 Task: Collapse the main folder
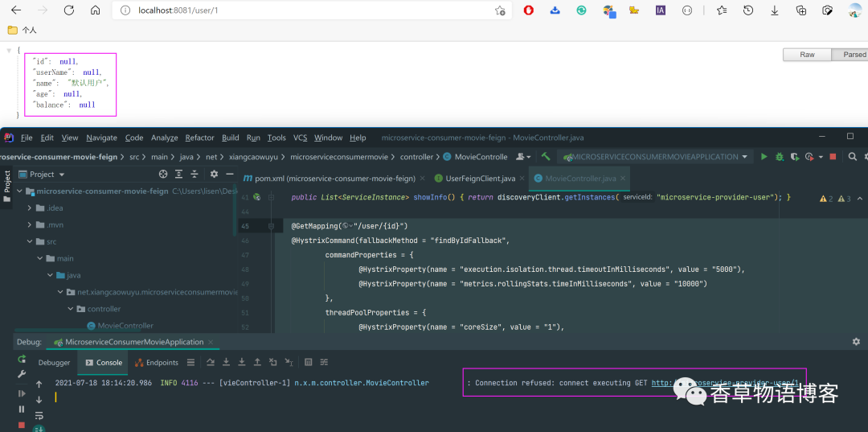click(40, 258)
